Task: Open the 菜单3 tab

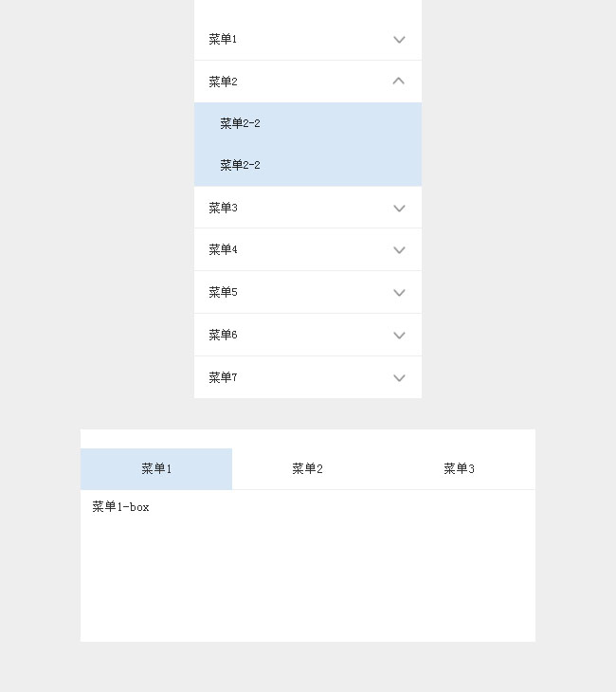Action: [x=459, y=468]
